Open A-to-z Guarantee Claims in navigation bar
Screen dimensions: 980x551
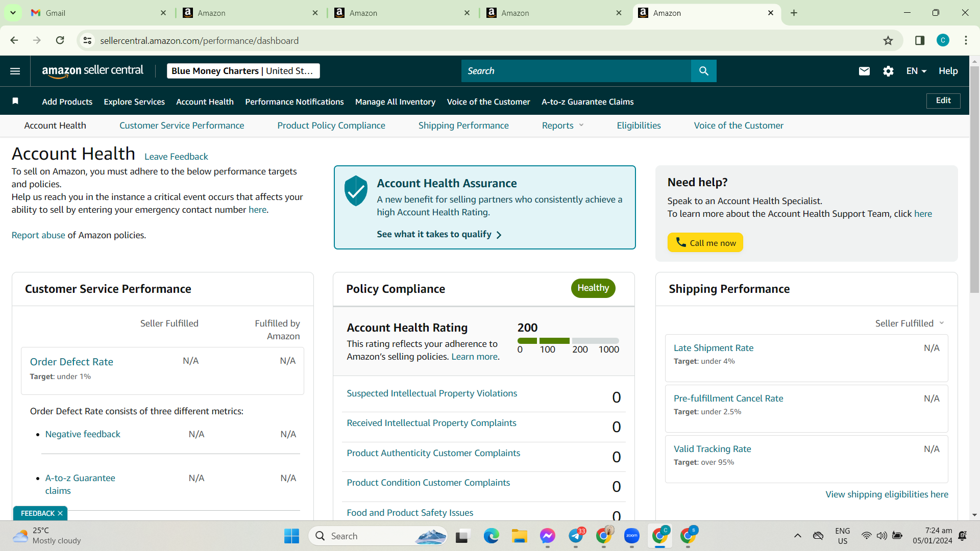[x=587, y=102]
